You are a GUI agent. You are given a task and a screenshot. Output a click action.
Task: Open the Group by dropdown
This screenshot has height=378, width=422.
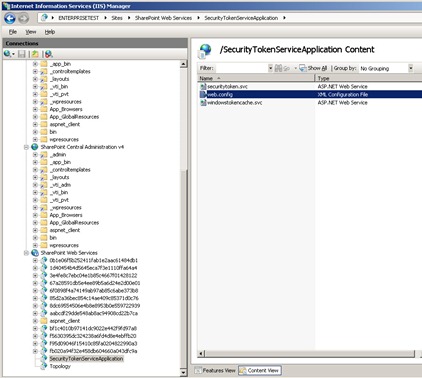point(411,68)
